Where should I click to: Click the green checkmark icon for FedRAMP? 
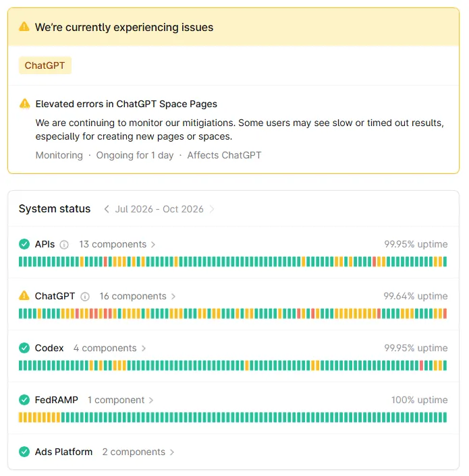(24, 400)
